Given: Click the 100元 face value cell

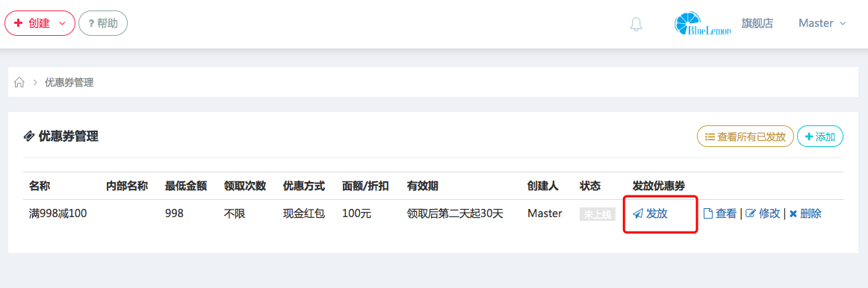Looking at the screenshot, I should click(x=357, y=213).
